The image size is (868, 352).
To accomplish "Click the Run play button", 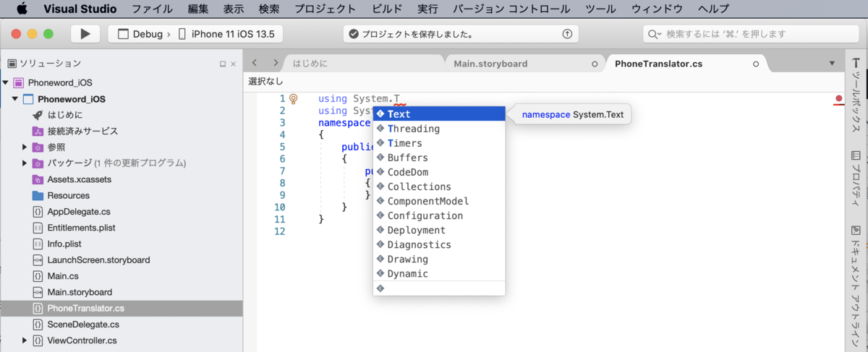I will pyautogui.click(x=85, y=34).
